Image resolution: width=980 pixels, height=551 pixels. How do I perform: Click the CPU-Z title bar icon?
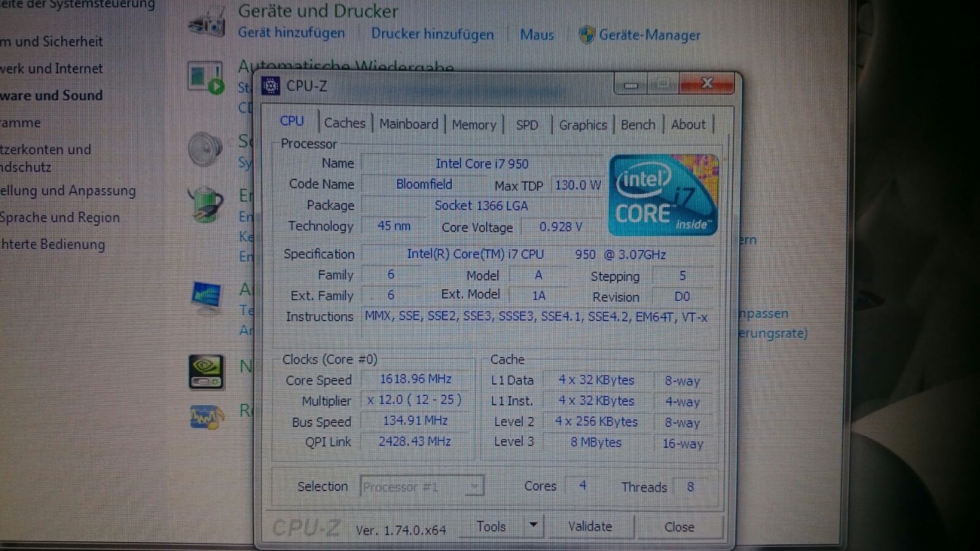tap(271, 86)
